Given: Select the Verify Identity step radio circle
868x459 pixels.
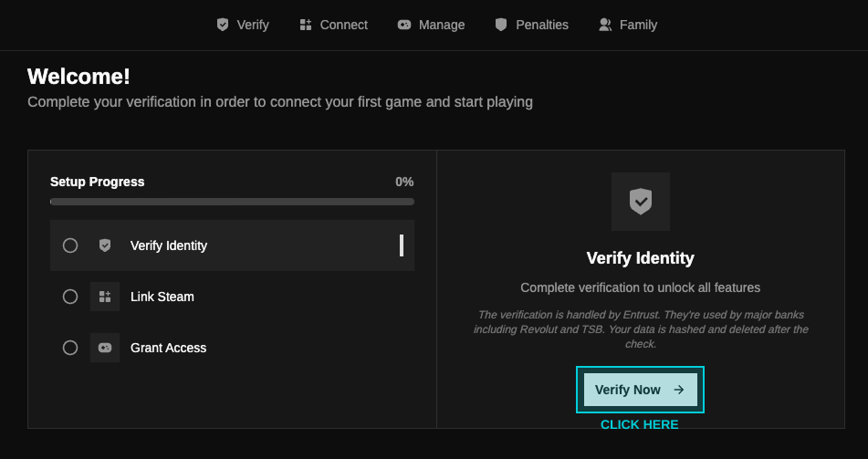Looking at the screenshot, I should (x=70, y=245).
